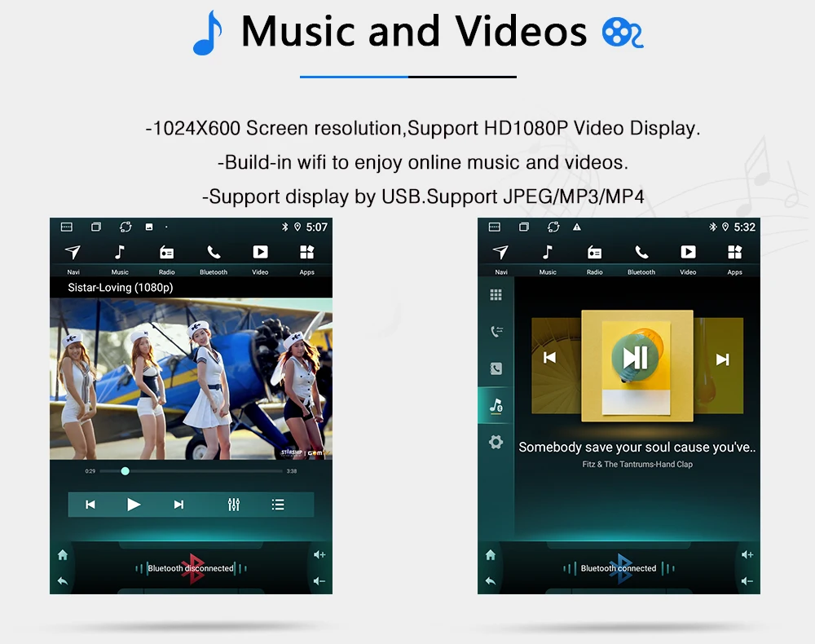Click the Sistar video frame
Screen dimensions: 815x644
click(x=191, y=378)
